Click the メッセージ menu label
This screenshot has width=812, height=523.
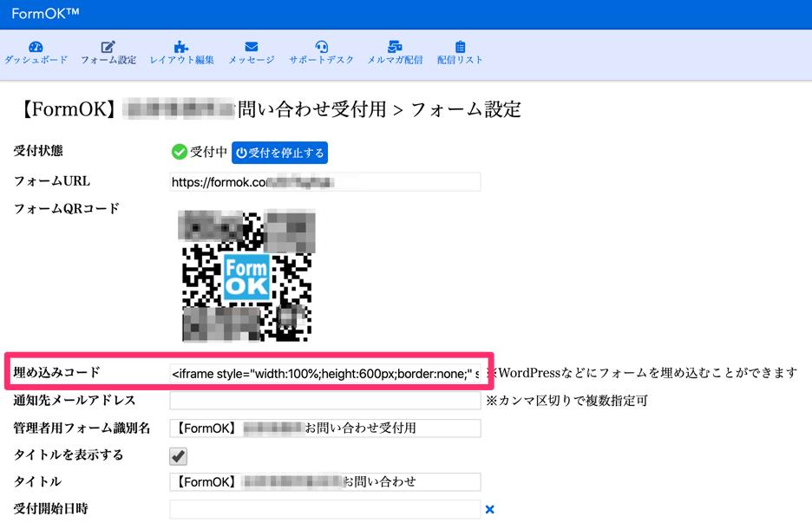tap(252, 60)
